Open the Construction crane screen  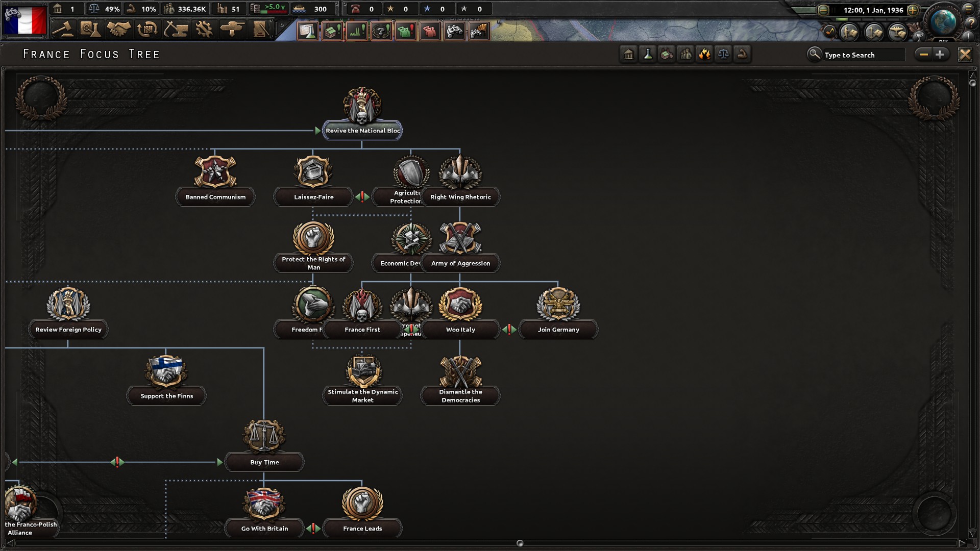(176, 30)
